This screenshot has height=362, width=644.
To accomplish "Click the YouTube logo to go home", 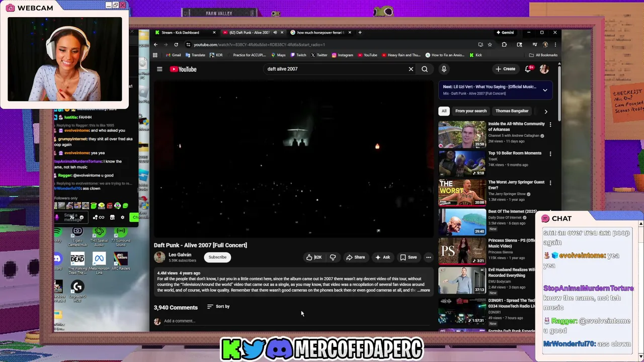I will coord(183,69).
